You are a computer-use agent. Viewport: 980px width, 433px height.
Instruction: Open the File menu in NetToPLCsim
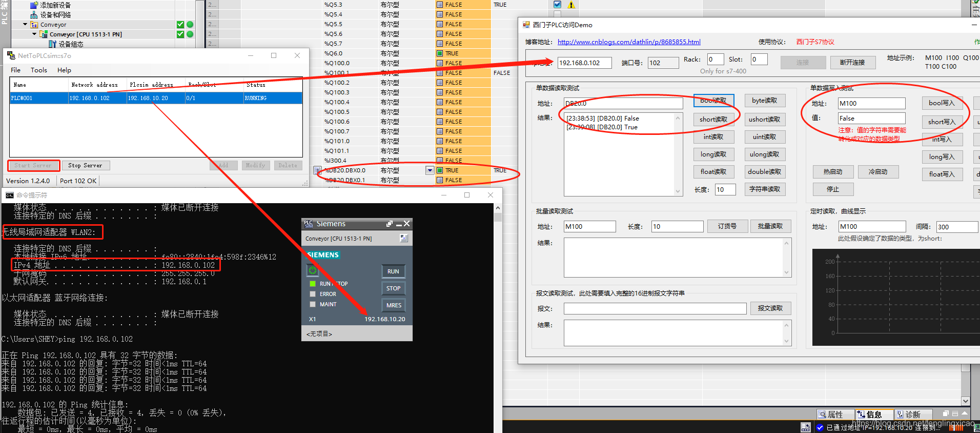click(x=16, y=70)
